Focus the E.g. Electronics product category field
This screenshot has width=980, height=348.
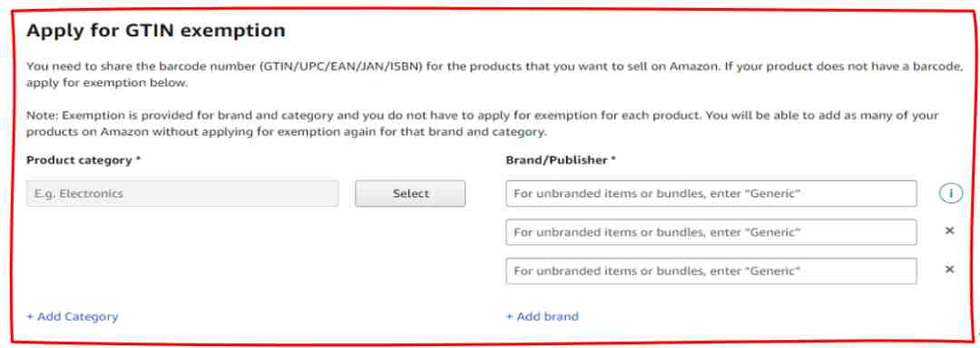(x=182, y=194)
